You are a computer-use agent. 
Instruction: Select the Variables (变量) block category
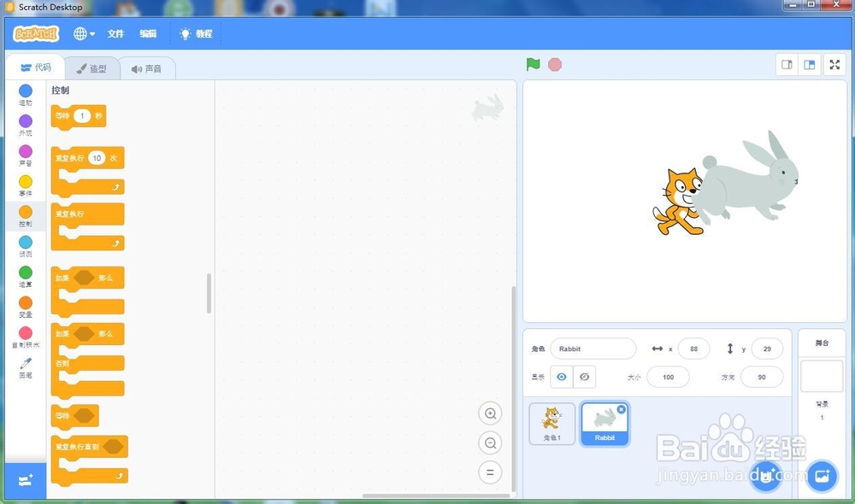coord(26,306)
